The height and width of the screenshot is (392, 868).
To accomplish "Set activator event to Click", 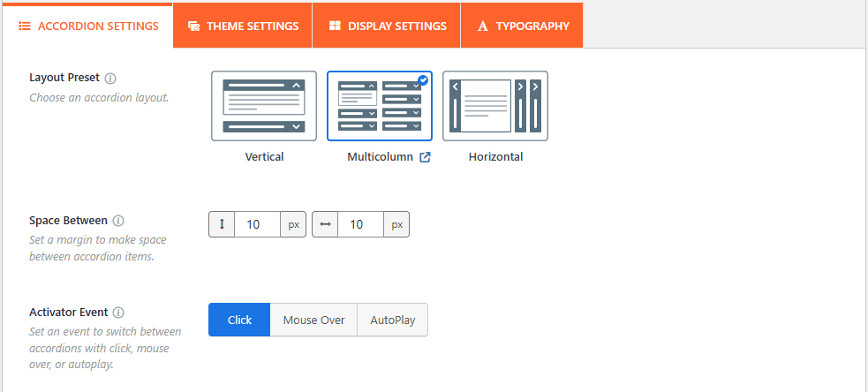I will point(239,320).
